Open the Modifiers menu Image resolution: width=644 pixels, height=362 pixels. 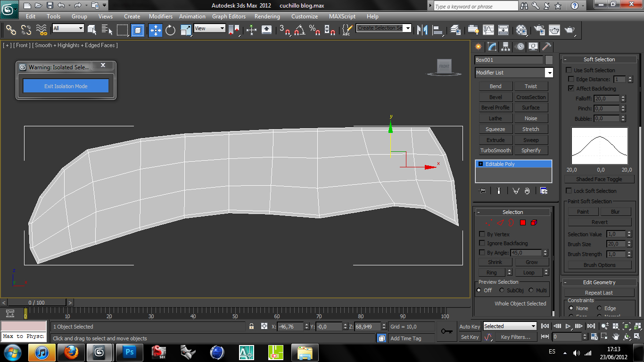[161, 16]
